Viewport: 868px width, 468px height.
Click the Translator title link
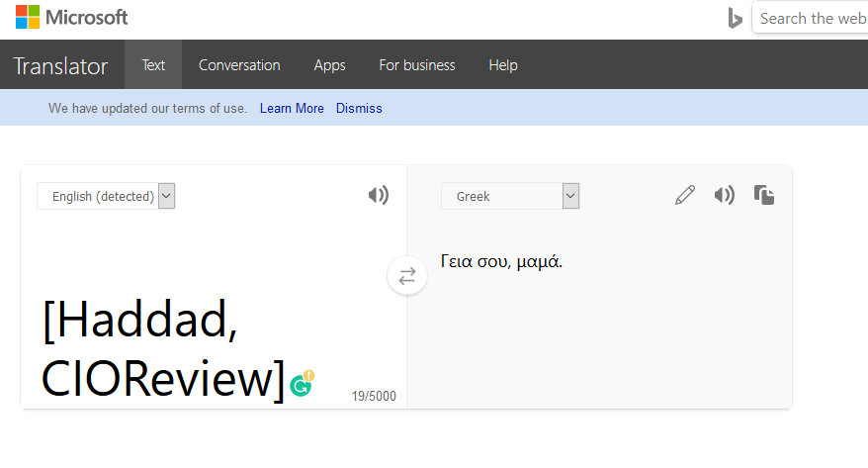click(60, 66)
